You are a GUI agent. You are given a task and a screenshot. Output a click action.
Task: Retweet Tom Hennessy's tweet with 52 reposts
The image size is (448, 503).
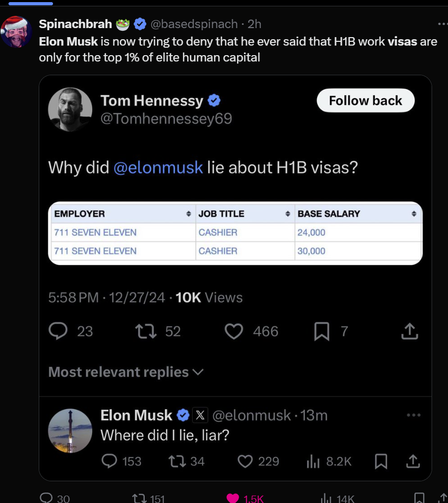143,331
